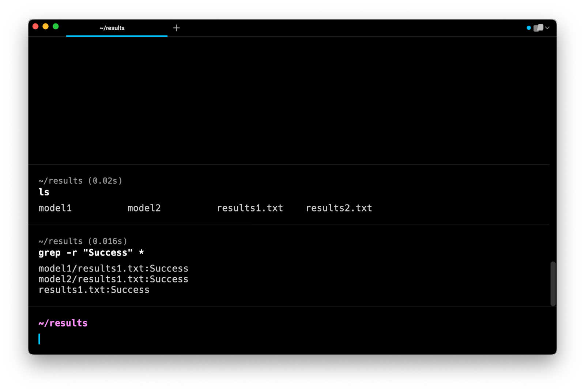The width and height of the screenshot is (585, 392).
Task: Click the Warp profile avatar icon
Action: point(538,28)
